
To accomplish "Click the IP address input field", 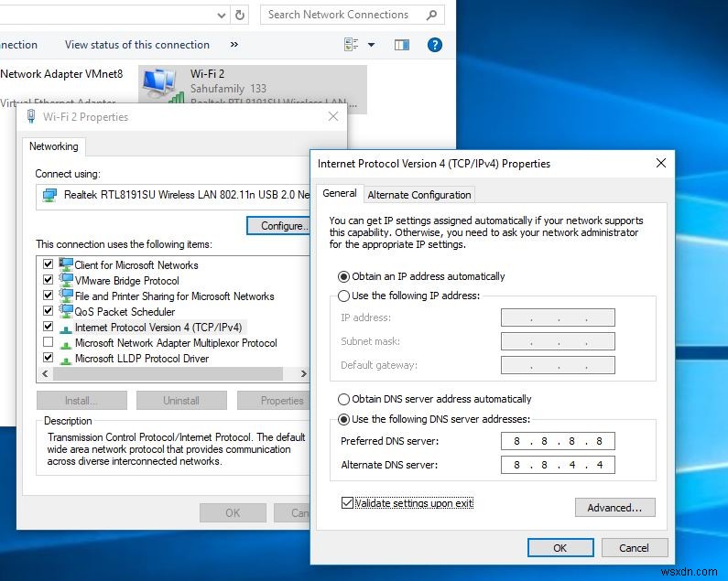I will pyautogui.click(x=558, y=317).
